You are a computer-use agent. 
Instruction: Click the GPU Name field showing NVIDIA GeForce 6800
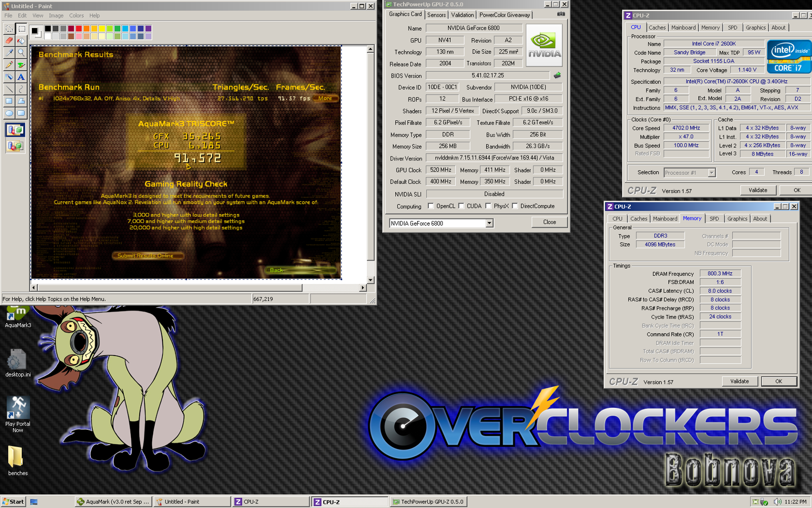(473, 28)
